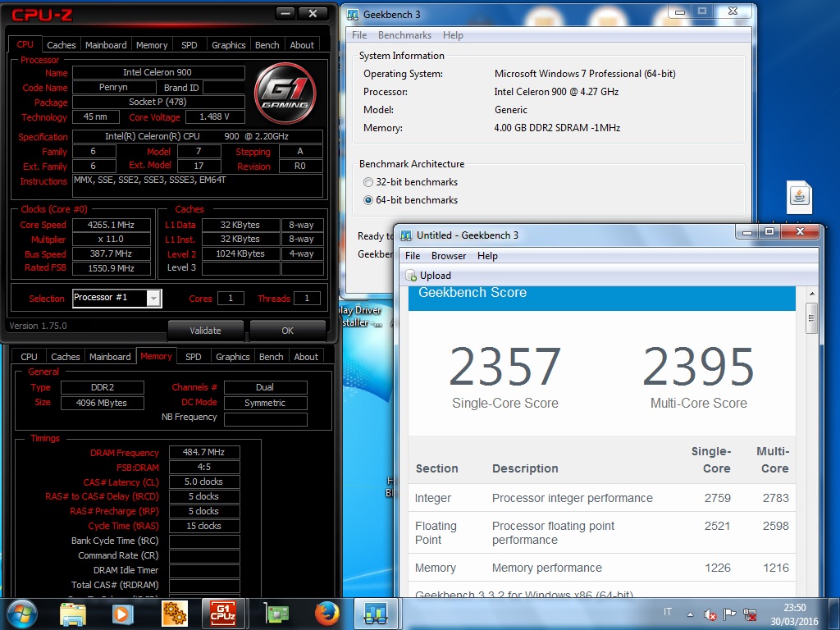Launch Firefox from the taskbar
This screenshot has height=630, width=840.
tap(326, 614)
